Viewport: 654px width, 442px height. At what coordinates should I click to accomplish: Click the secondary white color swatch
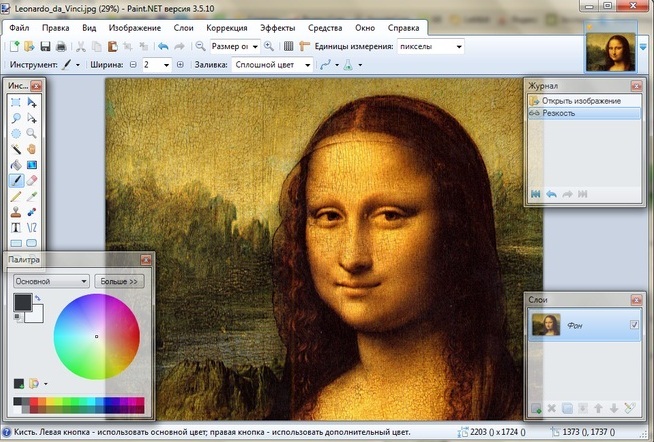(x=36, y=315)
